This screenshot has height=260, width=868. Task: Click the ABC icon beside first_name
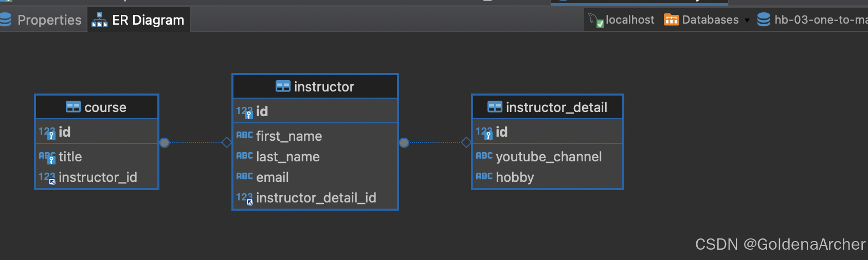[x=245, y=135]
